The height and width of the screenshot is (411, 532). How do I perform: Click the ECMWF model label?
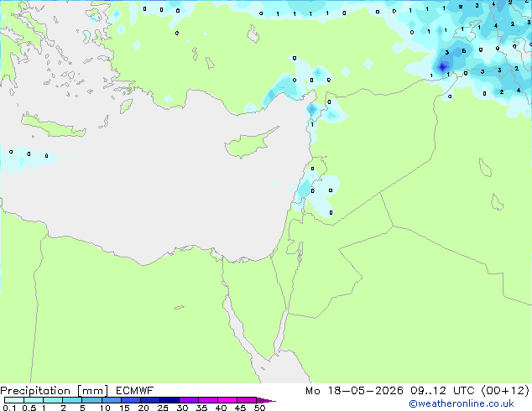point(135,391)
